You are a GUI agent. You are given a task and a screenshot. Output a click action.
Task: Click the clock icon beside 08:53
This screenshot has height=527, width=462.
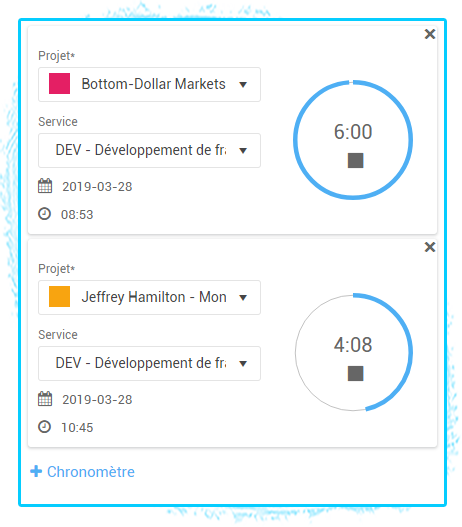[44, 214]
